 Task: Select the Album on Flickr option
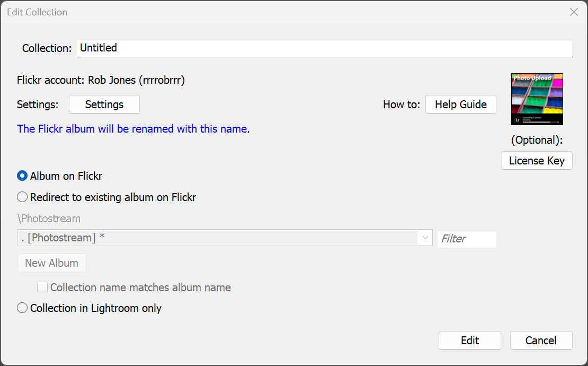(22, 176)
